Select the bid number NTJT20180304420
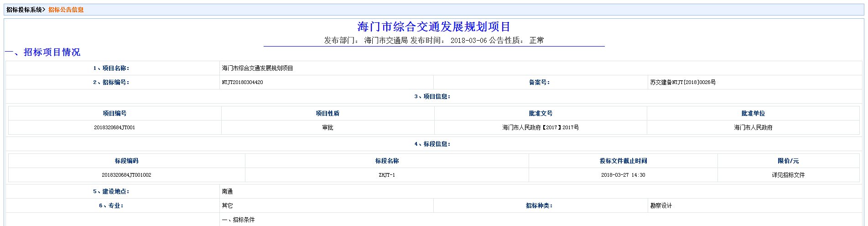The height and width of the screenshot is (226, 868). (x=242, y=82)
